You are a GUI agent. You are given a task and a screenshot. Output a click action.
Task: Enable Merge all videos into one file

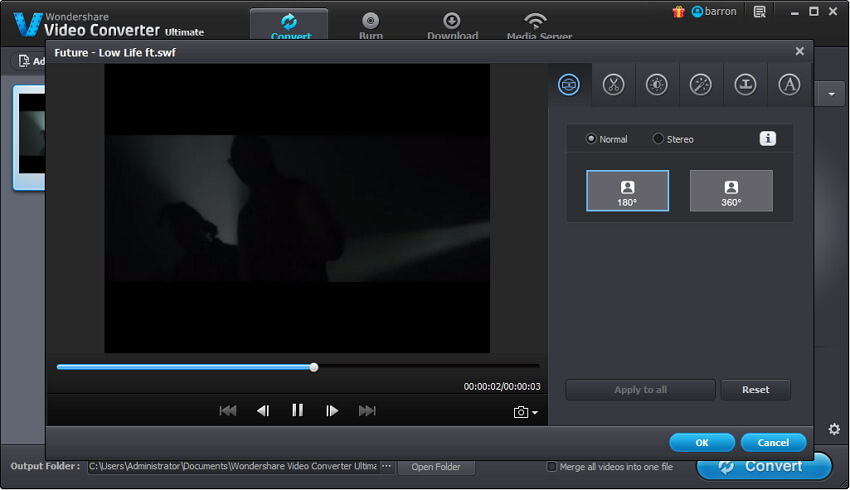click(x=552, y=467)
